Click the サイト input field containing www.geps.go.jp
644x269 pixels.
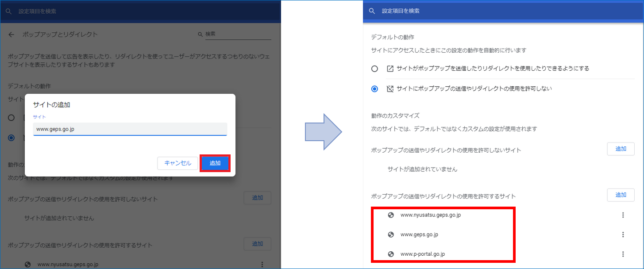[130, 129]
